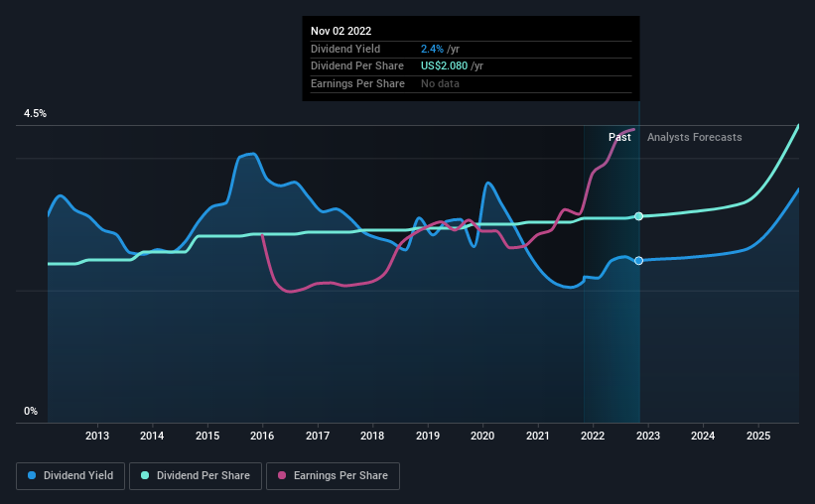Click the 4.5% y-axis label
Screen dimensions: 815x504
click(x=35, y=114)
